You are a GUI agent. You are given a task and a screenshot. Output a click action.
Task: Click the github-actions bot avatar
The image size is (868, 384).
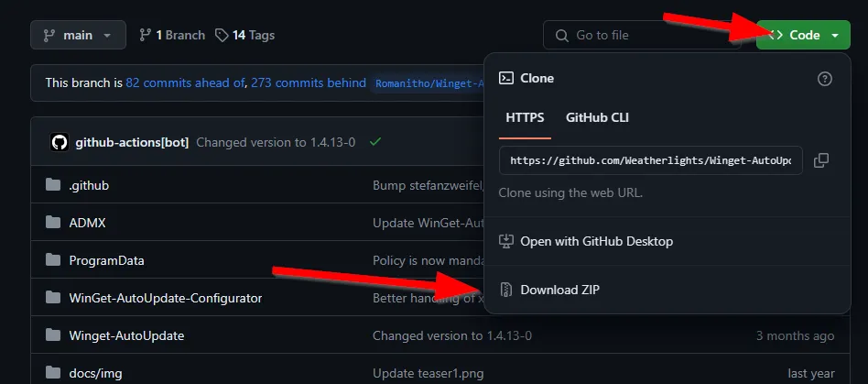pos(60,142)
